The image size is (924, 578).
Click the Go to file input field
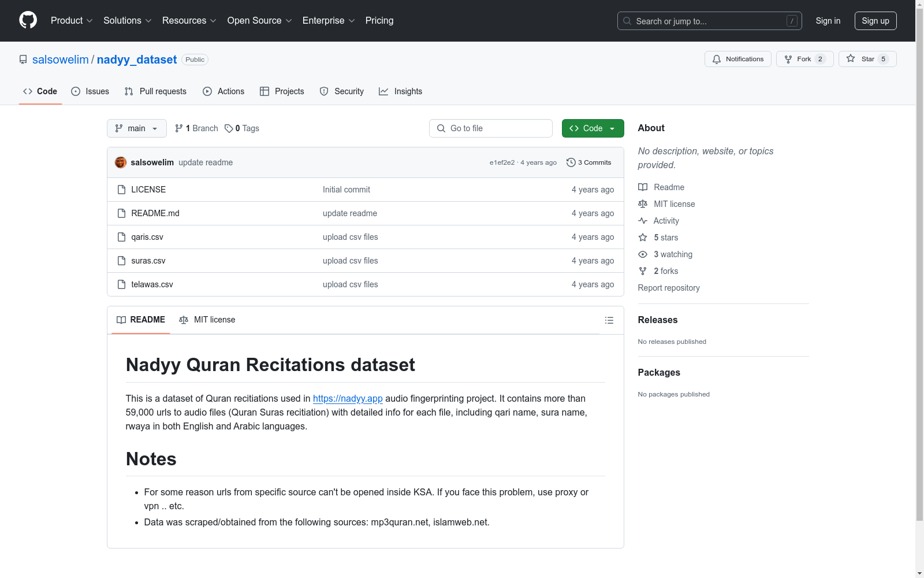[491, 128]
